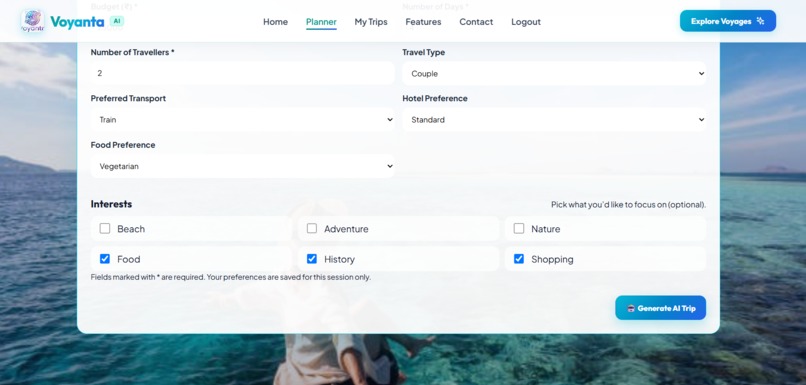806x385 pixels.
Task: Open the Travel Type dropdown
Action: pos(554,74)
